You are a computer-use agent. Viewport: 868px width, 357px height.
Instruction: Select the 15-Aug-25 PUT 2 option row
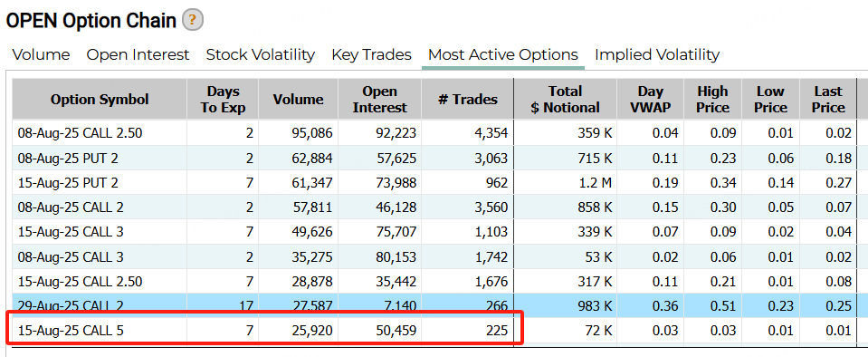(x=434, y=182)
